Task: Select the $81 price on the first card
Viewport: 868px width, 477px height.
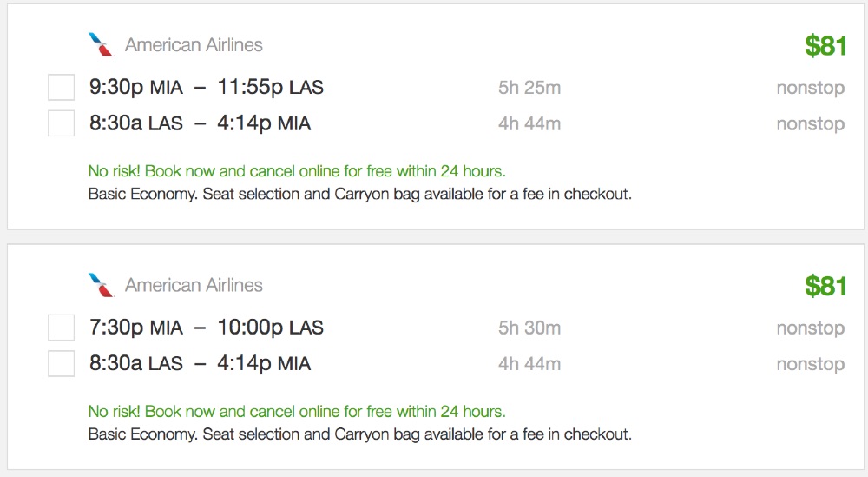Action: click(825, 46)
